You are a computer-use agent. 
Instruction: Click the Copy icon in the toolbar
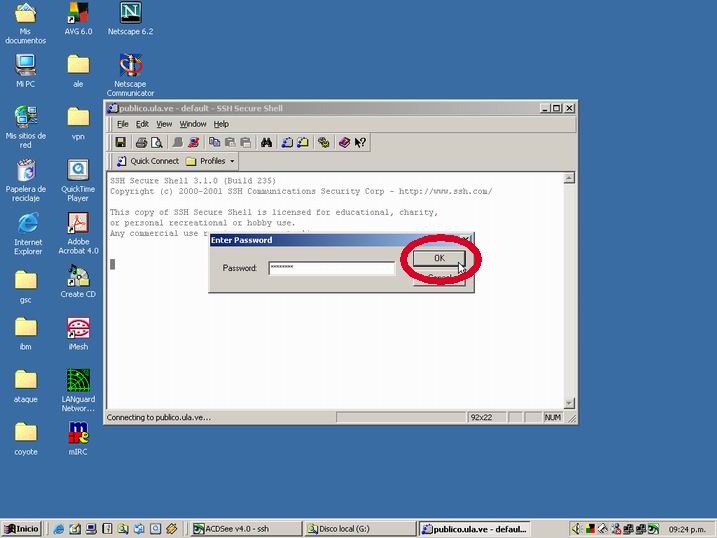(x=214, y=143)
